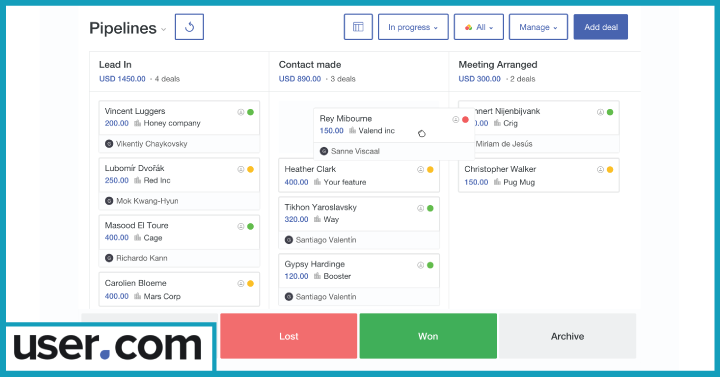Click the person icon on Heather Clark card
The height and width of the screenshot is (377, 720).
pos(420,169)
